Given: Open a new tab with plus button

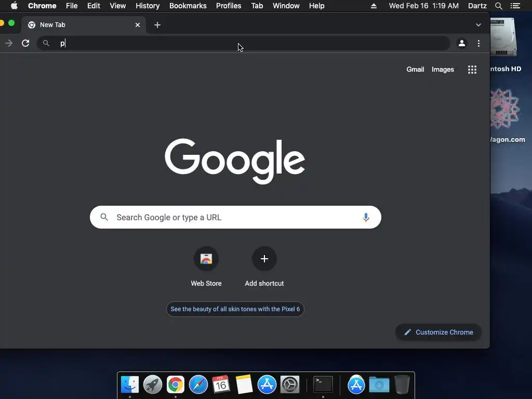Looking at the screenshot, I should click(x=157, y=25).
